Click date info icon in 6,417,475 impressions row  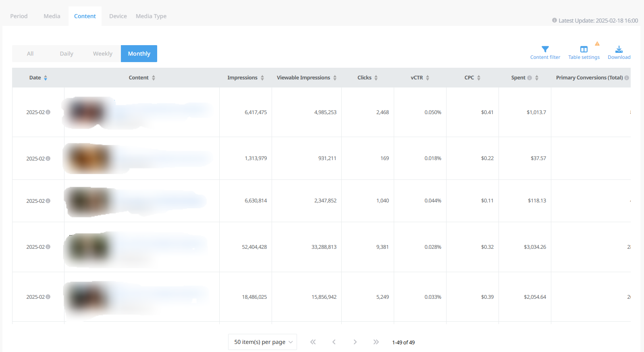tap(48, 112)
